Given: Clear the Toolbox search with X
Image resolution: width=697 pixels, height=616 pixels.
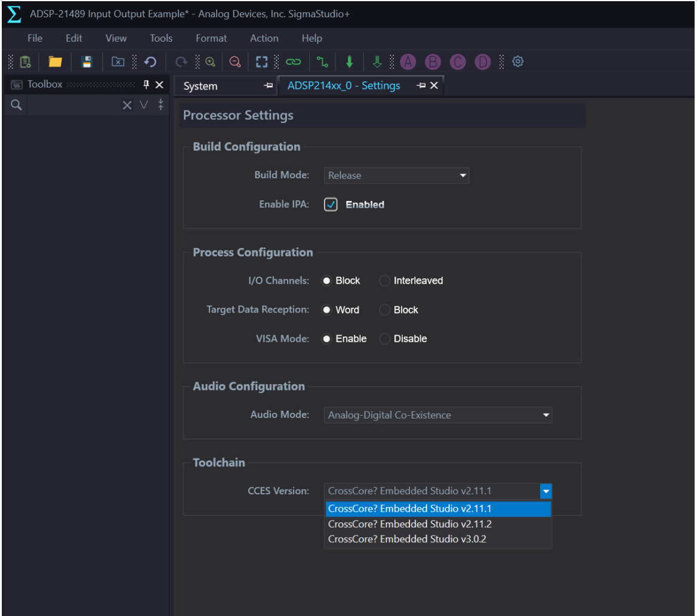Looking at the screenshot, I should (127, 106).
